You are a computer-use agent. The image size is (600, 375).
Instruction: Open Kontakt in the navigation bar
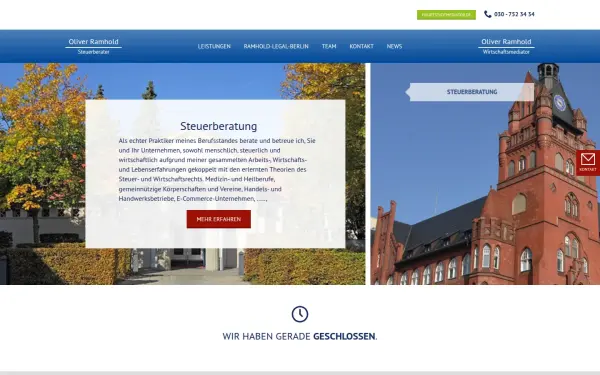[x=361, y=46]
